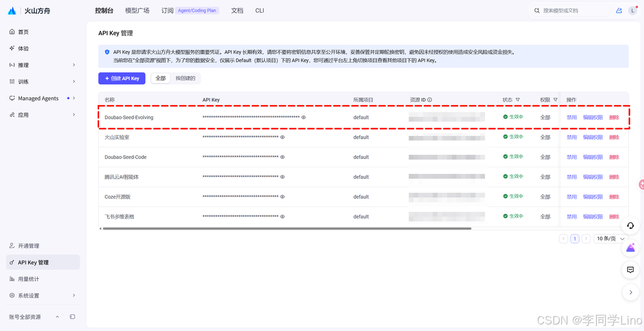Reveal the 火山实验室 API key

pos(282,137)
